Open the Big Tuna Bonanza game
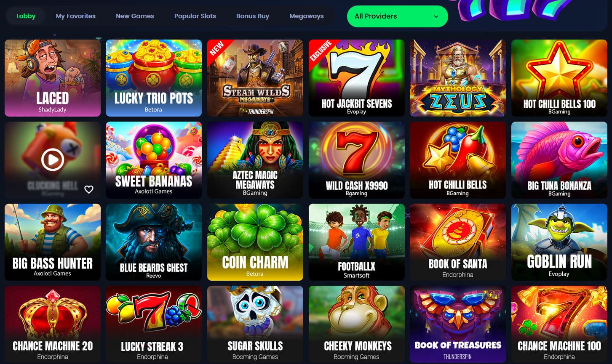This screenshot has width=612, height=364. 559,160
